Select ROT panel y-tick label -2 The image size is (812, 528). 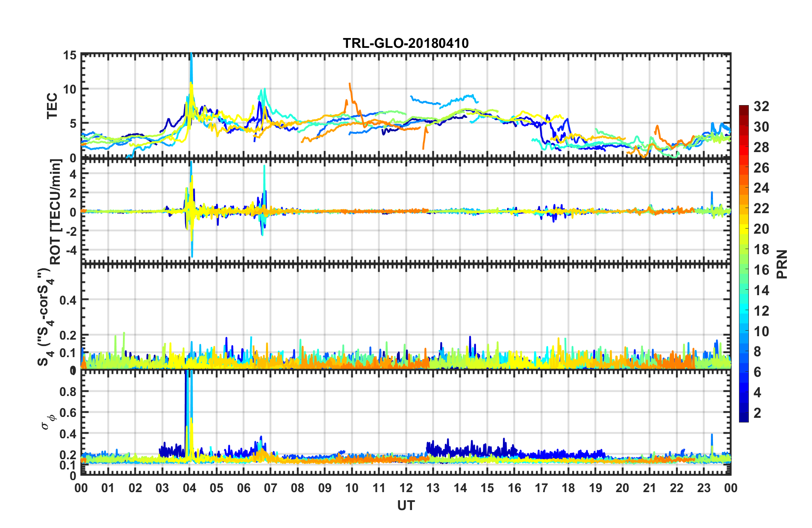(72, 231)
